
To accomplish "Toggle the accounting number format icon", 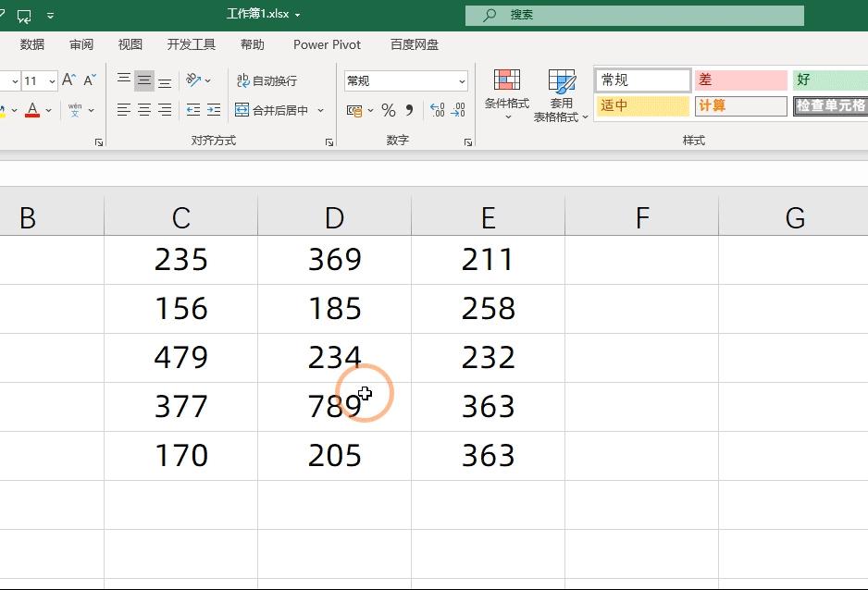I will coord(356,110).
